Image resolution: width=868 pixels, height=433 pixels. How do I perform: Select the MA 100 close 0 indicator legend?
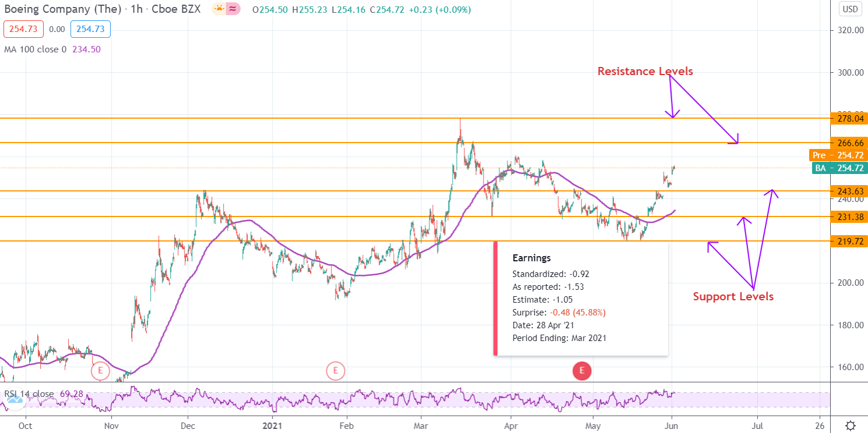coord(36,49)
